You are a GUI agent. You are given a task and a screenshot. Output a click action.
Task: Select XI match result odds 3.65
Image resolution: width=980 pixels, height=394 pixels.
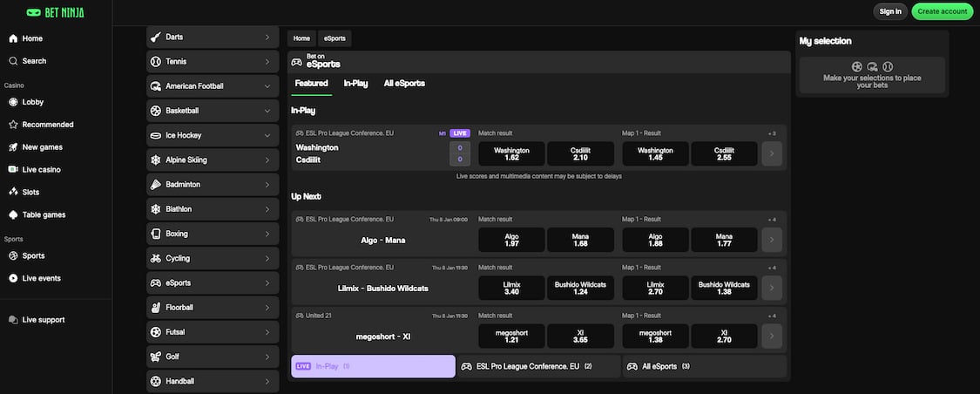581,336
